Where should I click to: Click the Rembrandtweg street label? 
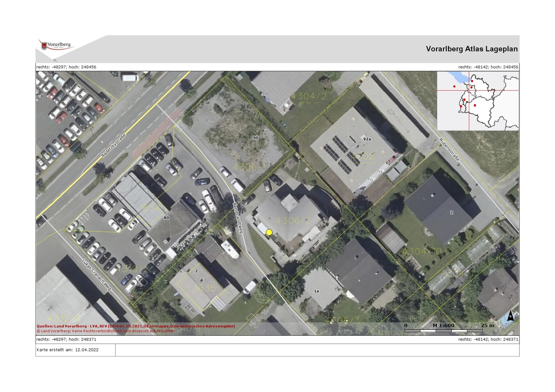(x=238, y=218)
